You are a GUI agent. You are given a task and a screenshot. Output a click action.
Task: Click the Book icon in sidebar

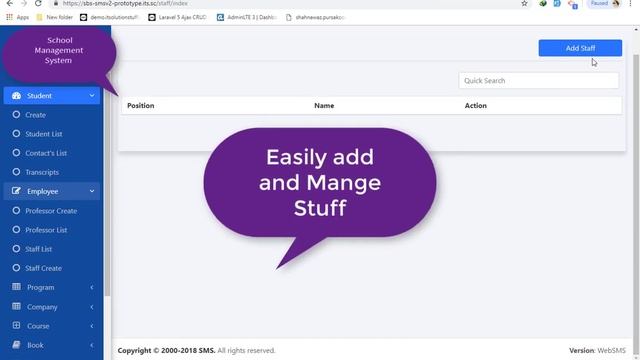point(16,344)
